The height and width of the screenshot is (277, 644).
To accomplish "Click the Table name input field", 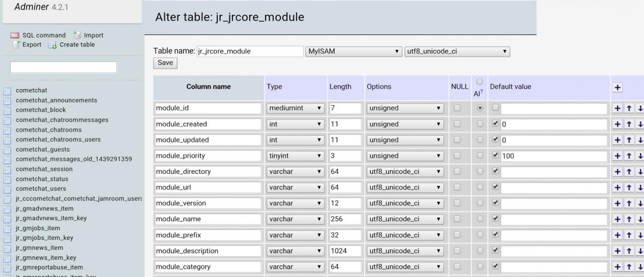I will 250,51.
